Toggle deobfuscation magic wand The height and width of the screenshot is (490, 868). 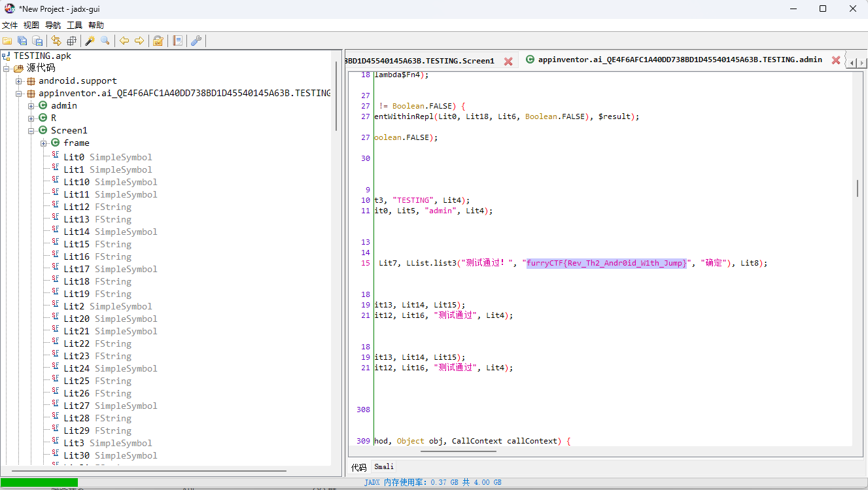tap(90, 41)
